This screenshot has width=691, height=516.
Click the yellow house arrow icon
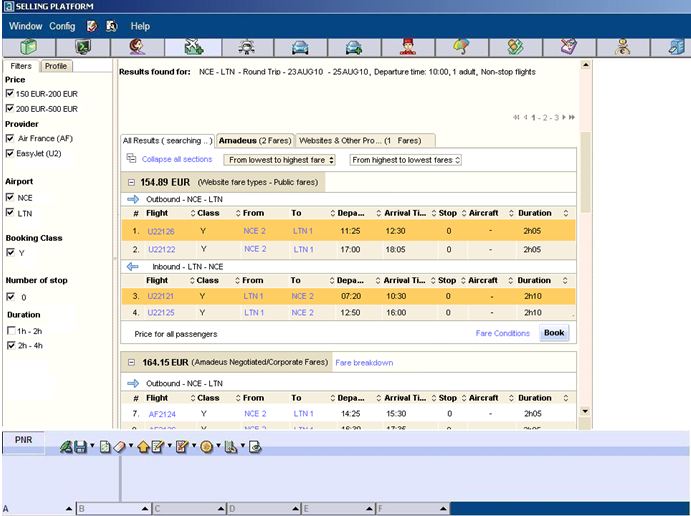pos(143,447)
